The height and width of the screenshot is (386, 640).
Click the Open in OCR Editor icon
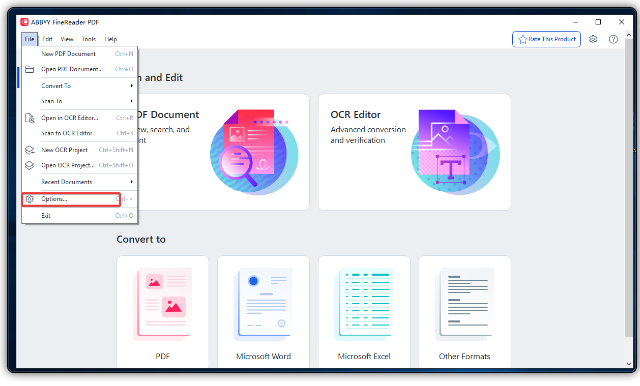coord(29,118)
